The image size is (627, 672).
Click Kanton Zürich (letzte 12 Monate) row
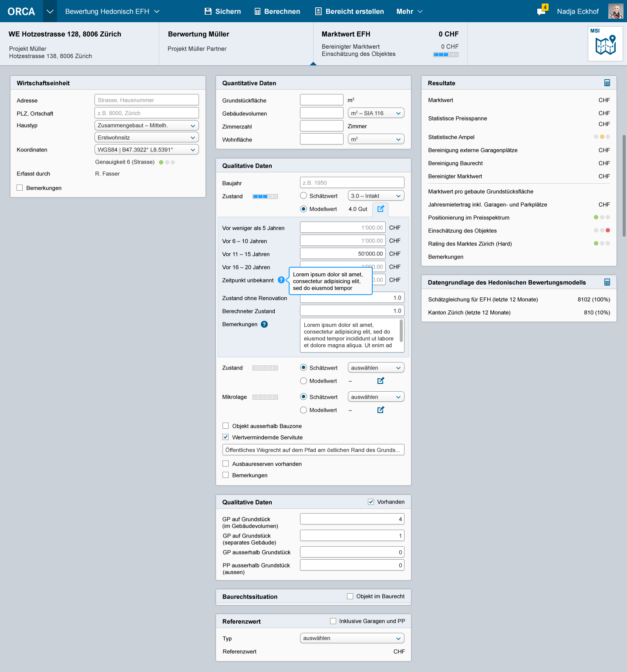[x=519, y=312]
